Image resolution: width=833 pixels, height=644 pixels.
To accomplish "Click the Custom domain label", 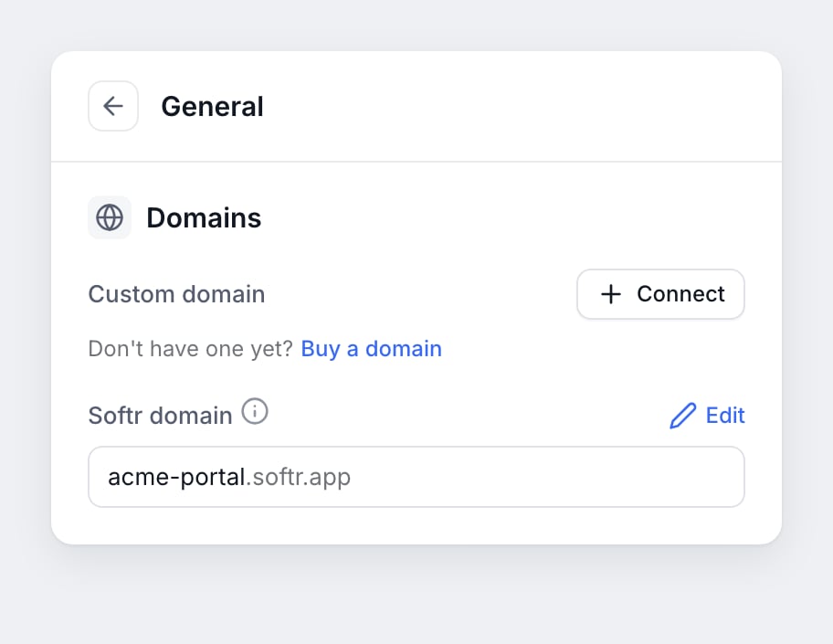I will pos(176,294).
